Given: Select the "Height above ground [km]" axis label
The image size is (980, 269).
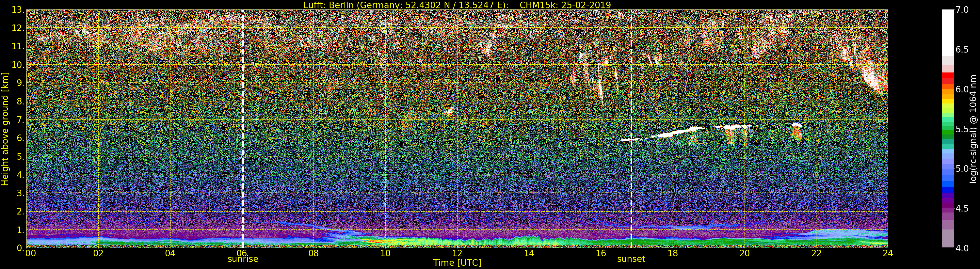Looking at the screenshot, I should click(5, 129).
